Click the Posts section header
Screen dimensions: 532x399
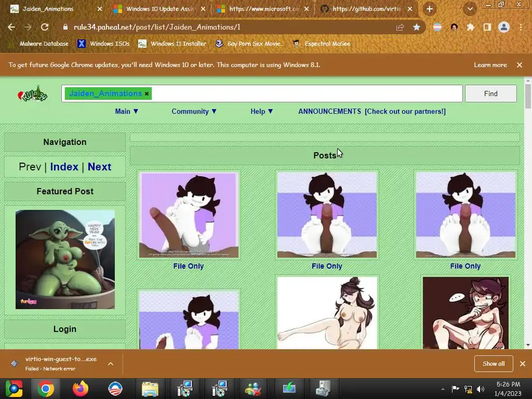(325, 155)
